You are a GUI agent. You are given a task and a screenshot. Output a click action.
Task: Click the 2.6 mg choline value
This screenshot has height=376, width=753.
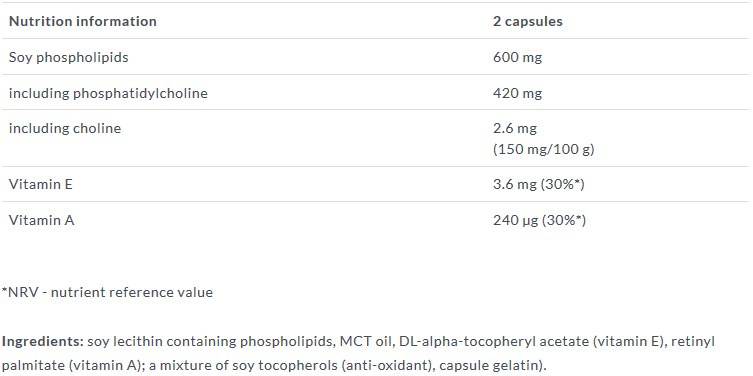click(515, 128)
